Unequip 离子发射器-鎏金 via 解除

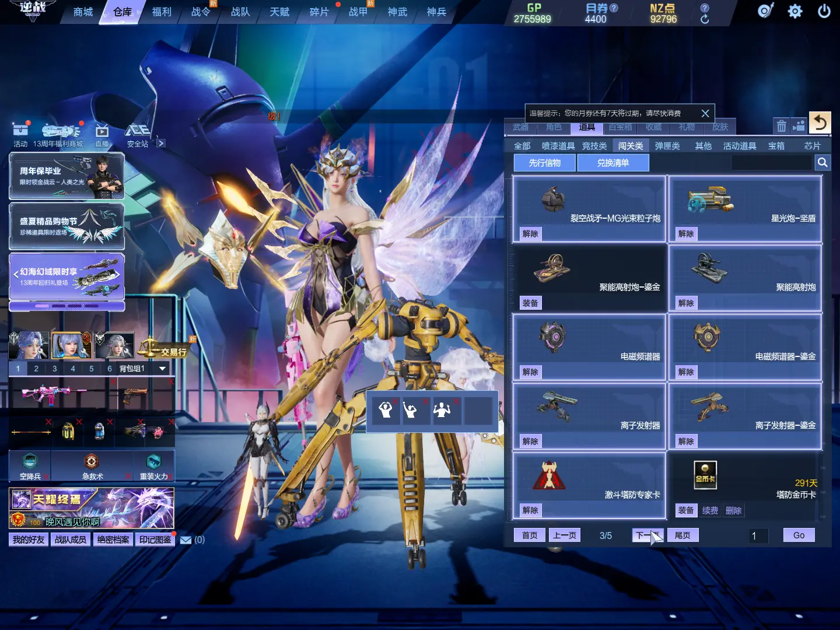click(x=686, y=441)
